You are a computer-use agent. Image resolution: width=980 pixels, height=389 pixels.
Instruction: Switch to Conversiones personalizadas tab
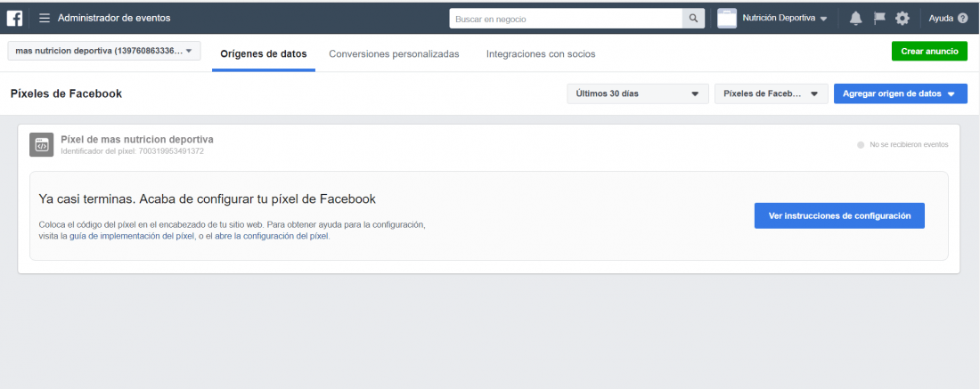coord(394,54)
